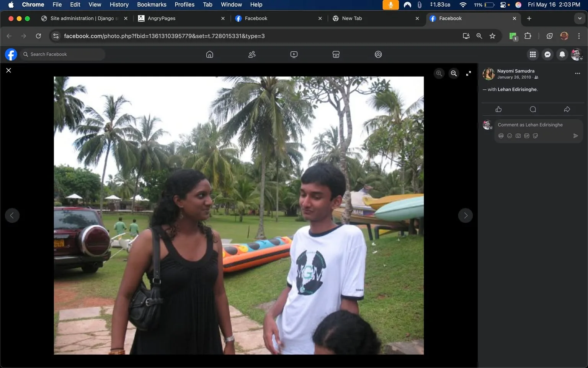Open the notifications bell
Screen dimensions: 588x368
[562, 54]
